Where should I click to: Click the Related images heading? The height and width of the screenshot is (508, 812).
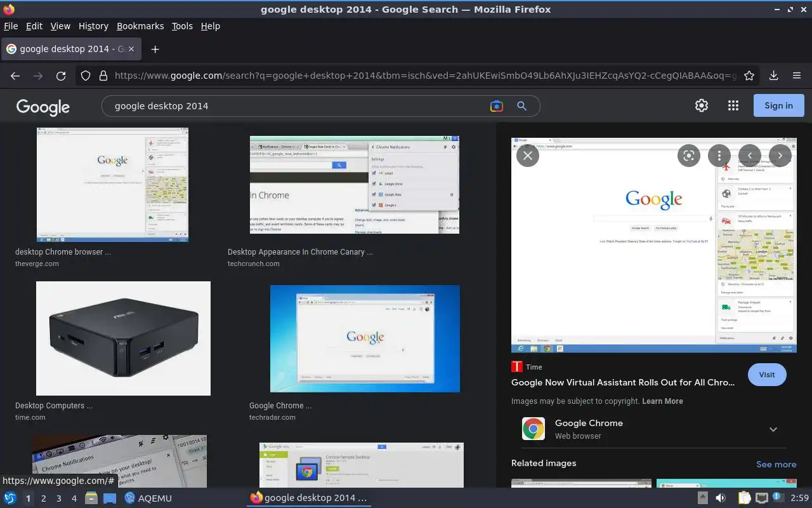[x=544, y=463]
